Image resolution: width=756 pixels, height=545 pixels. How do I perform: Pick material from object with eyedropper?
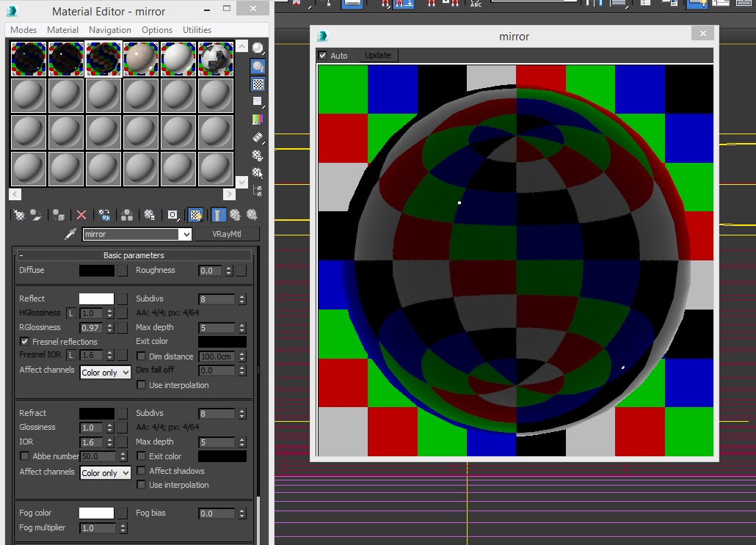(71, 234)
